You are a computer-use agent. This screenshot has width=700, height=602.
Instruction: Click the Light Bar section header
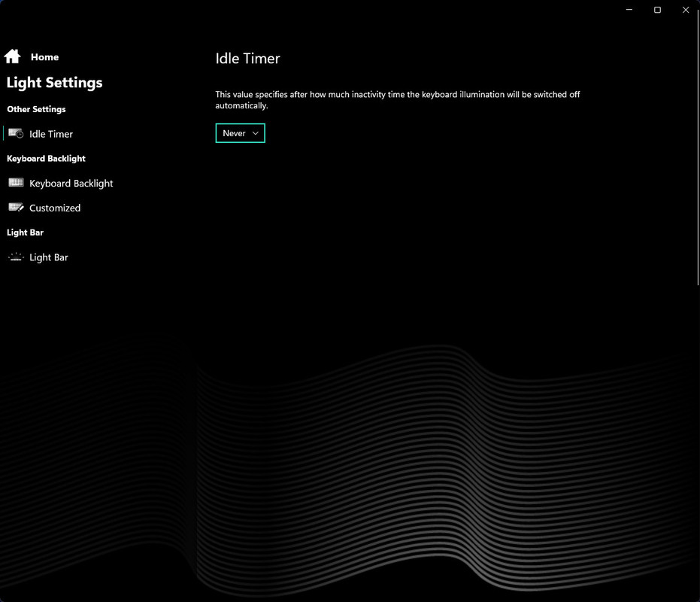point(25,233)
